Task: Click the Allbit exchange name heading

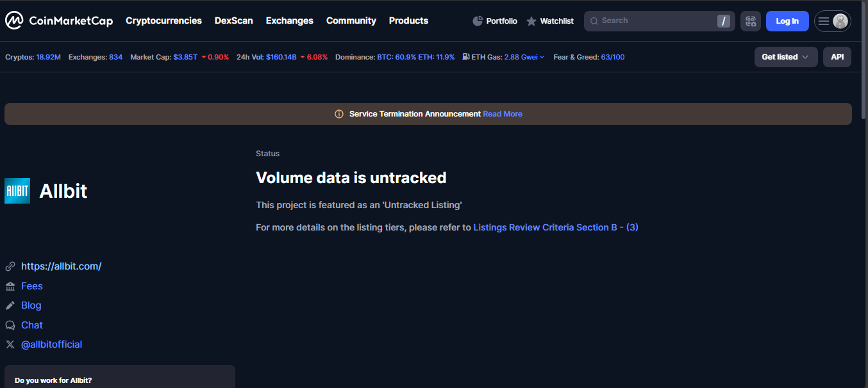Action: click(63, 191)
